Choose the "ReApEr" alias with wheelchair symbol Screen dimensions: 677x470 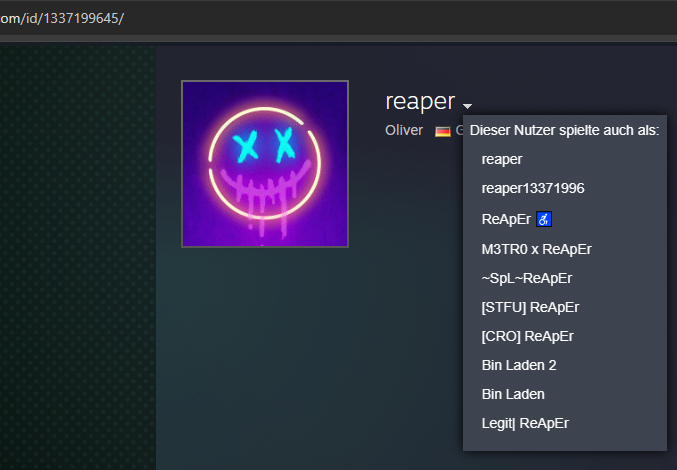coord(506,218)
